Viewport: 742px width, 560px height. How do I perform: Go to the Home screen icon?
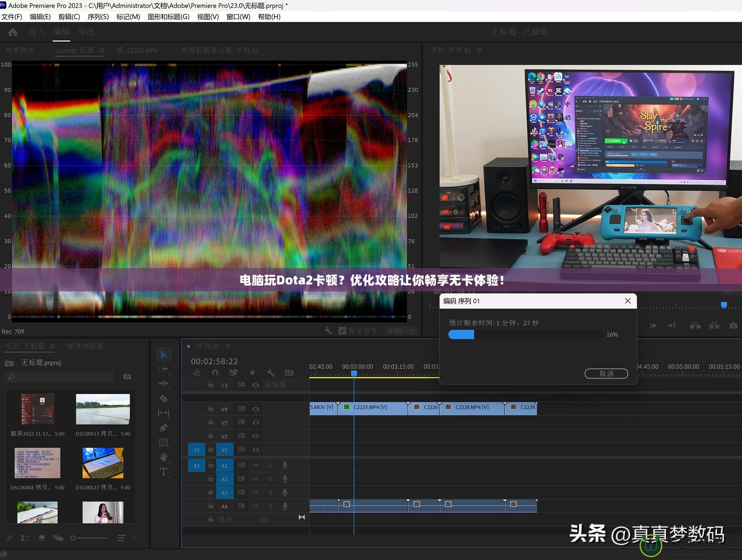point(13,32)
